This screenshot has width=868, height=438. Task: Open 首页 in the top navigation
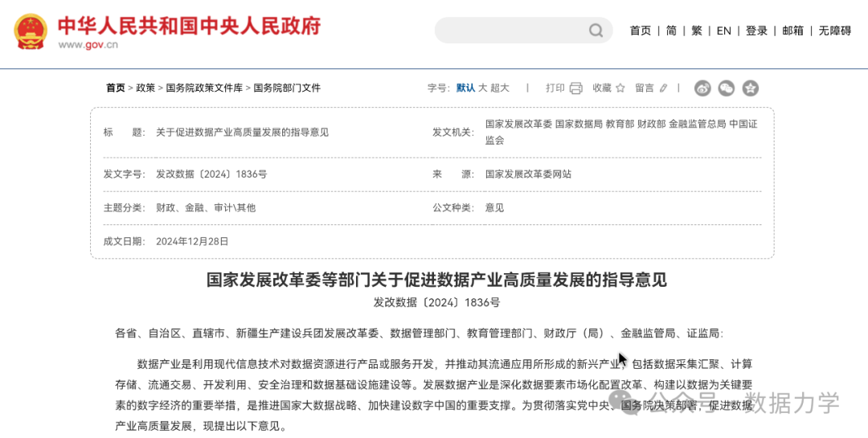pyautogui.click(x=641, y=31)
